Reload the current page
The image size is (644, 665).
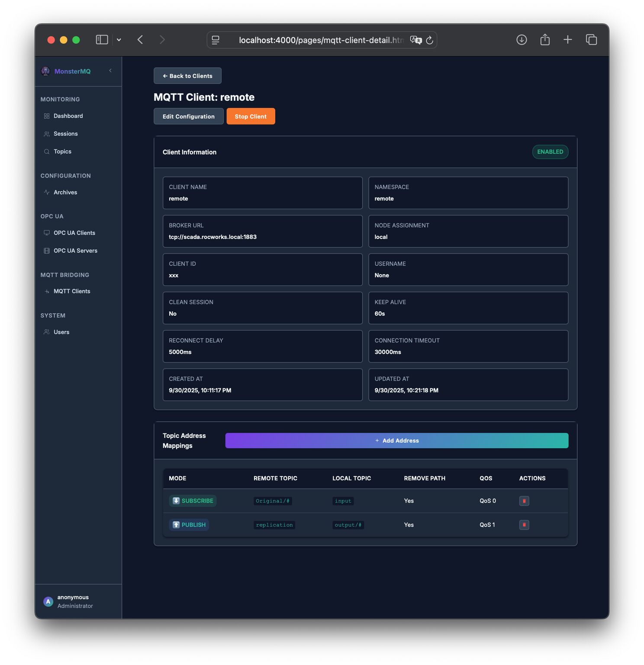[430, 40]
